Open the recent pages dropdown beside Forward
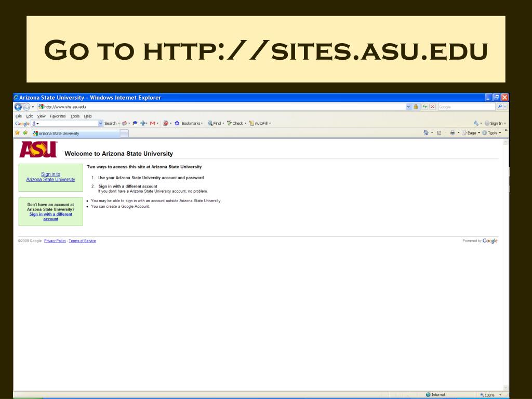This screenshot has width=532, height=399. click(33, 107)
